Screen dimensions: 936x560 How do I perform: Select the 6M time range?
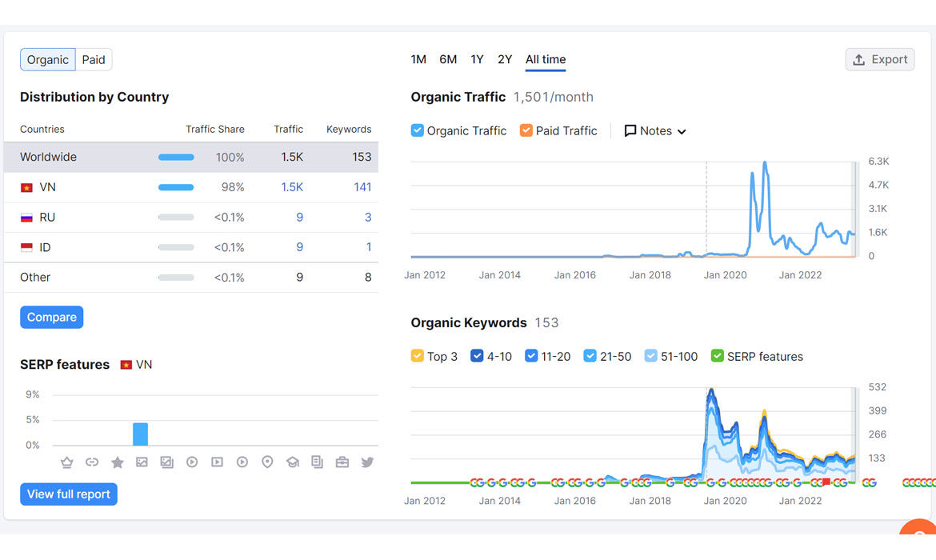point(448,59)
